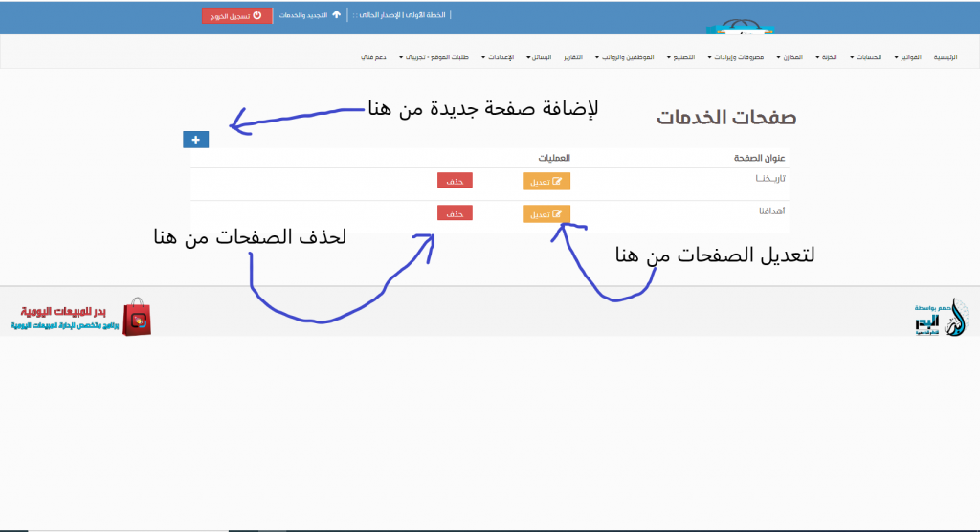Click the edit button for تاريخنا row
Image resolution: width=980 pixels, height=532 pixels.
[546, 180]
